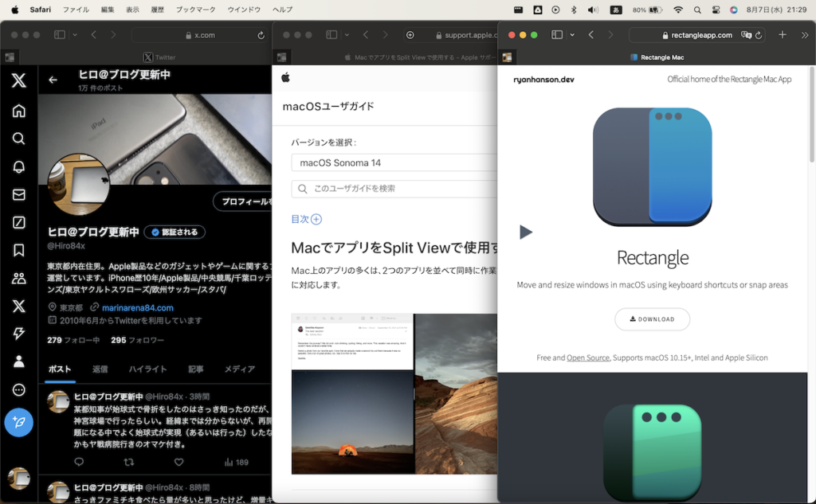Click the back arrow on X profile header
Viewport: 816px width, 504px height.
point(53,80)
